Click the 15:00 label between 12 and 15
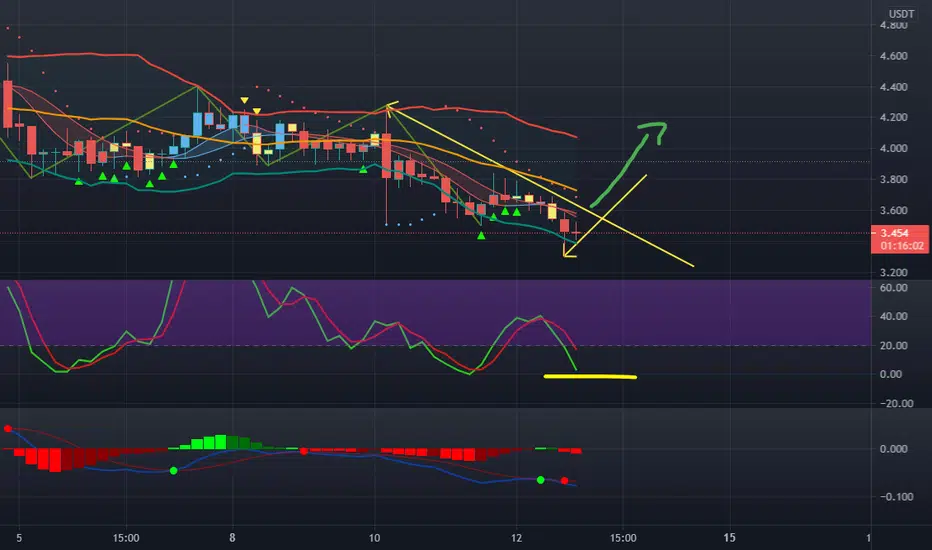The height and width of the screenshot is (550, 932). tap(623, 538)
